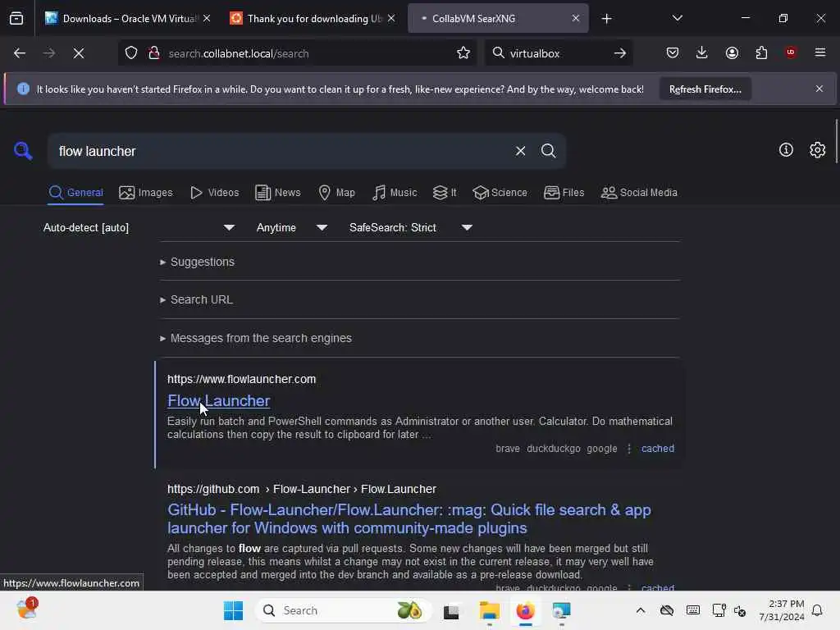Open the notification bell in system tray
Screen dimensions: 840x630
817,610
